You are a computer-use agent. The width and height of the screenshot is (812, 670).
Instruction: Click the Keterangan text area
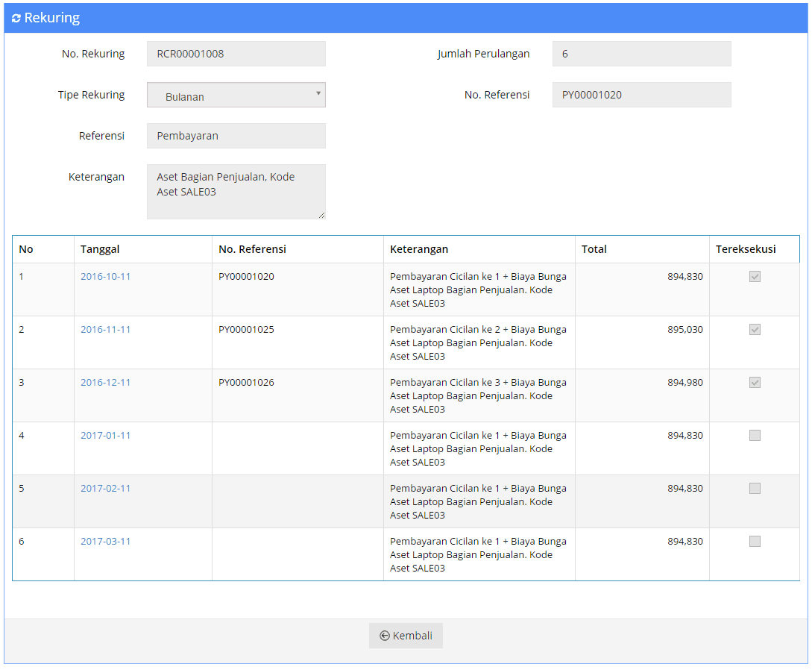click(x=236, y=192)
